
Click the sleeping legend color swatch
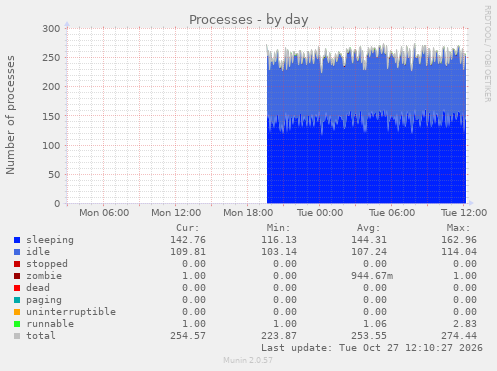pyautogui.click(x=17, y=240)
